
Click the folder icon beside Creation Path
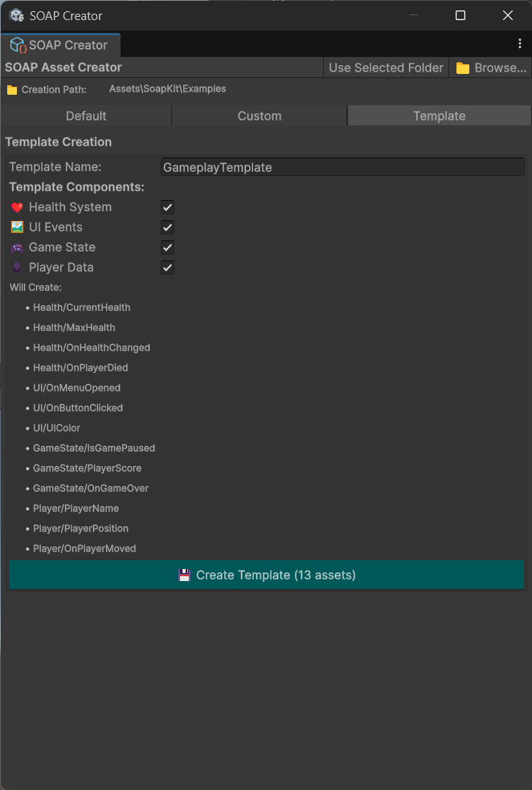coord(13,88)
